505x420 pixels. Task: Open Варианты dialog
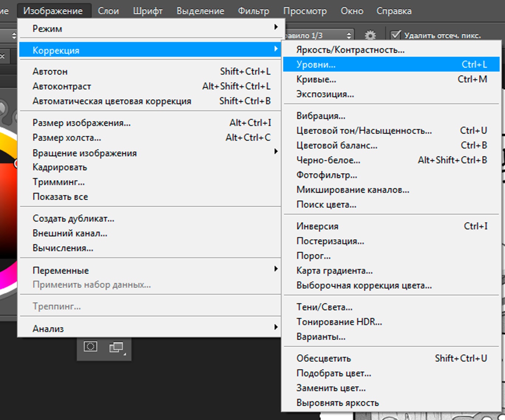tap(391, 337)
